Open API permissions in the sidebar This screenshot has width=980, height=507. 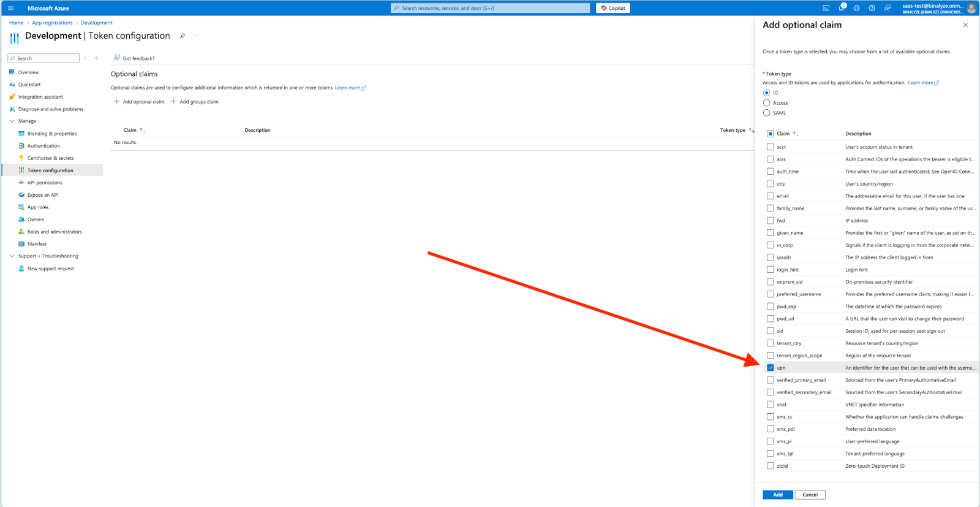coord(45,183)
